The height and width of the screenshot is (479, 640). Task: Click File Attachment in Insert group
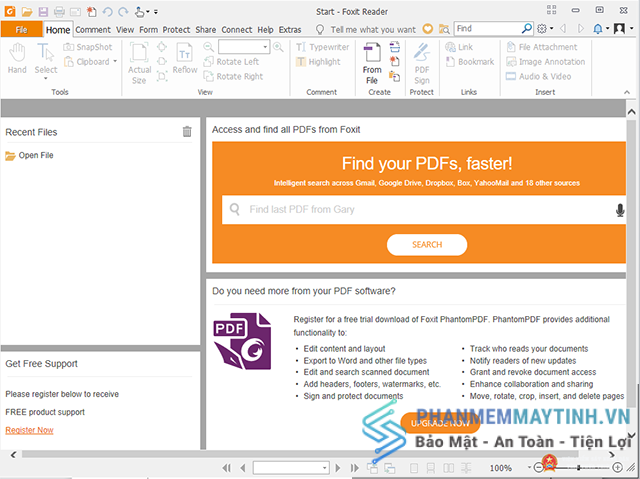pos(542,47)
